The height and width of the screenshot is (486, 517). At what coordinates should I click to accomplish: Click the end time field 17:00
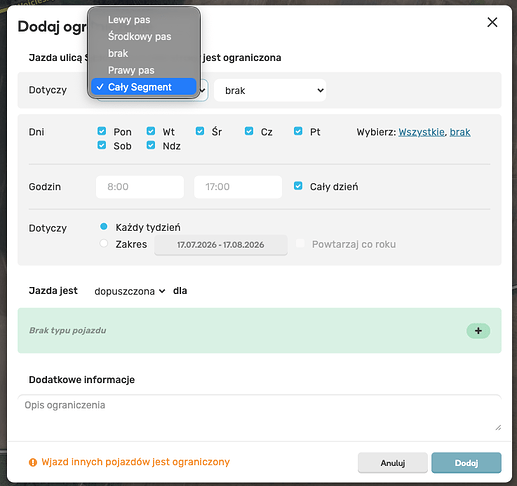(238, 187)
